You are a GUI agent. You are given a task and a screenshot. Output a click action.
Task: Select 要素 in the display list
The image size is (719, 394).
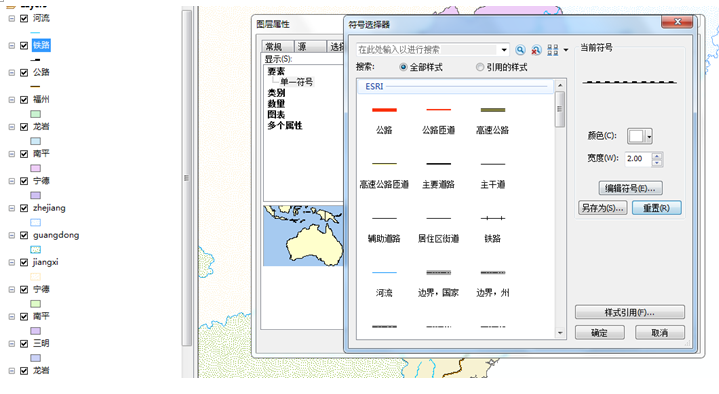276,71
